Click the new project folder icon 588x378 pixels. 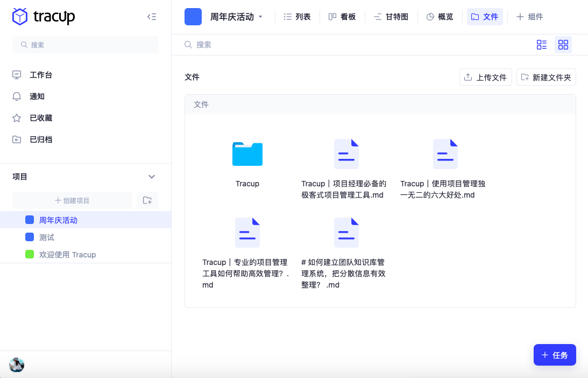tap(147, 200)
